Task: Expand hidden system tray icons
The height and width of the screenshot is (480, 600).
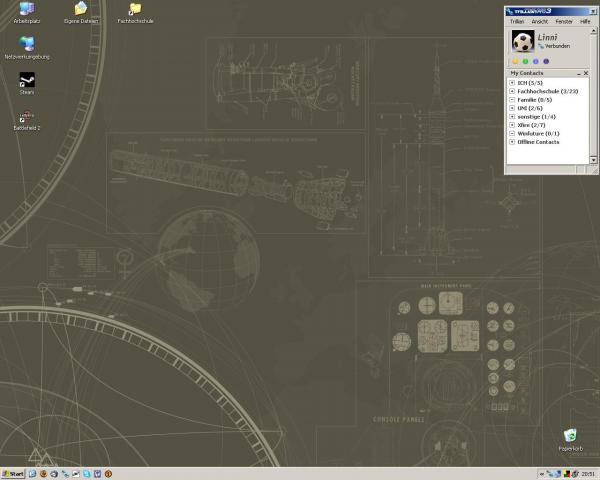Action: [x=542, y=474]
